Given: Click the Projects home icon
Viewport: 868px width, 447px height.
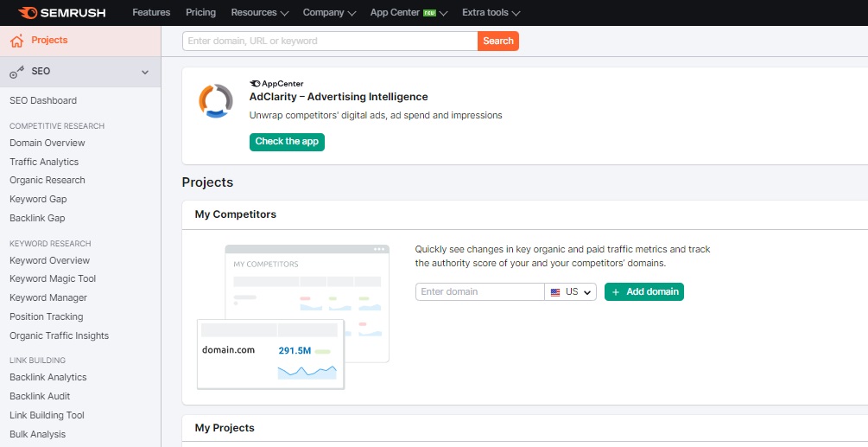Looking at the screenshot, I should coord(17,41).
